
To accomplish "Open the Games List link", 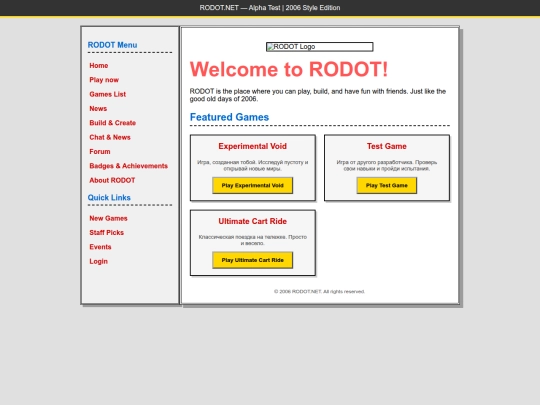I will click(x=107, y=94).
